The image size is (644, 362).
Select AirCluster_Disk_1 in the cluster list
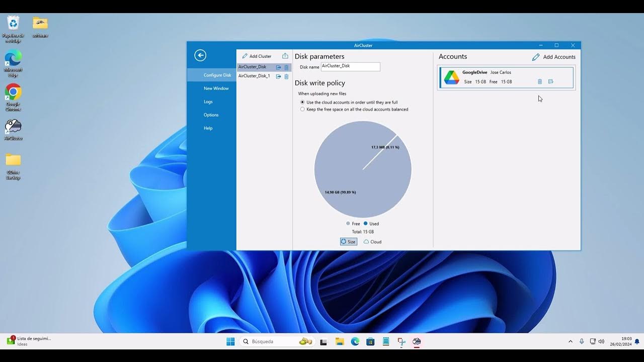tap(254, 76)
